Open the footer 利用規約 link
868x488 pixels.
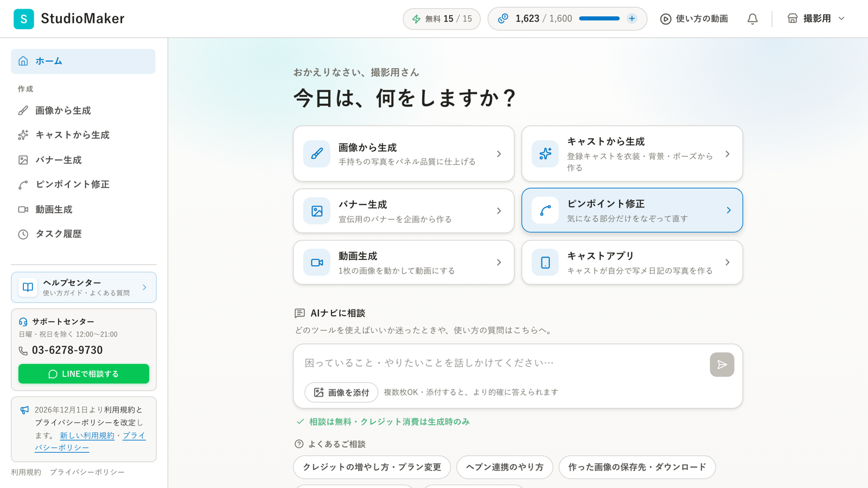[26, 472]
